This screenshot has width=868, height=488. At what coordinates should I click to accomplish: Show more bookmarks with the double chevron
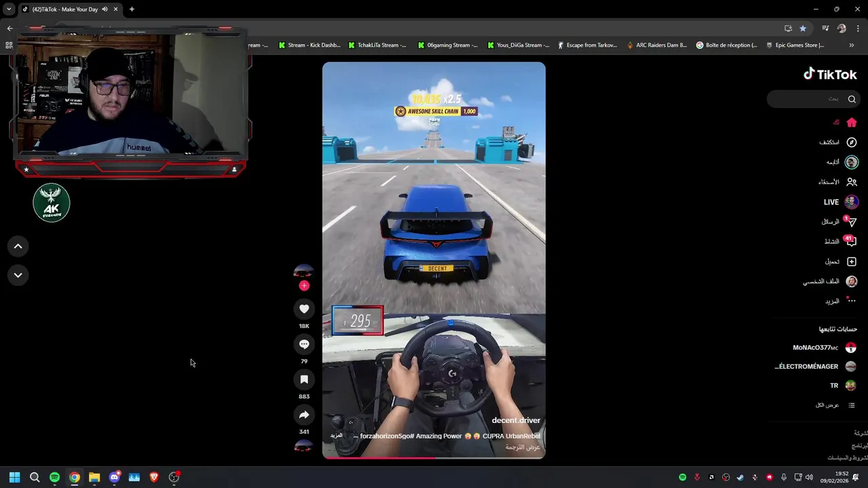(x=851, y=45)
